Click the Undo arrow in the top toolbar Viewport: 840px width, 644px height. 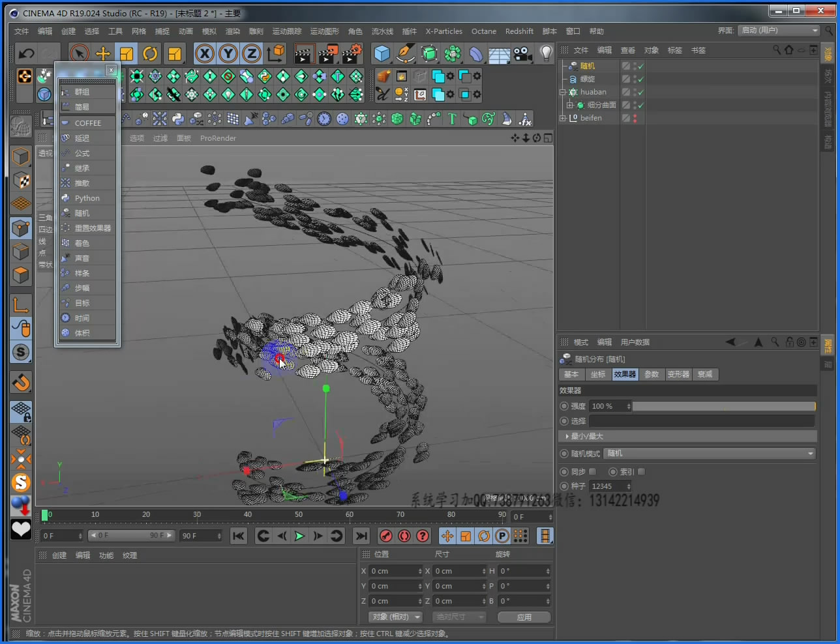(26, 53)
